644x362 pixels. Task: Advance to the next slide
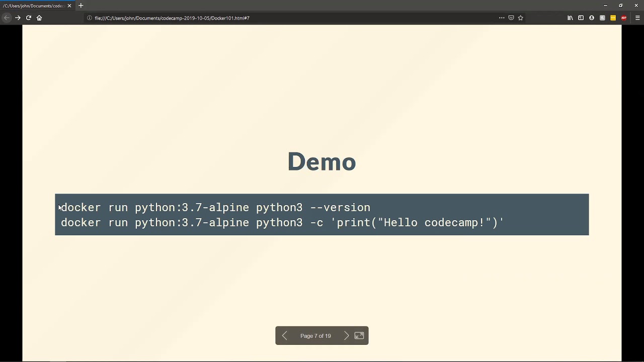pyautogui.click(x=346, y=336)
